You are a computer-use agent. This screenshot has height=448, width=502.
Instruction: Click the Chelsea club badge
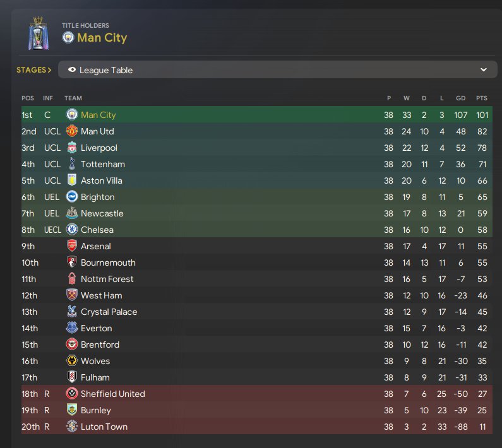[x=72, y=230]
